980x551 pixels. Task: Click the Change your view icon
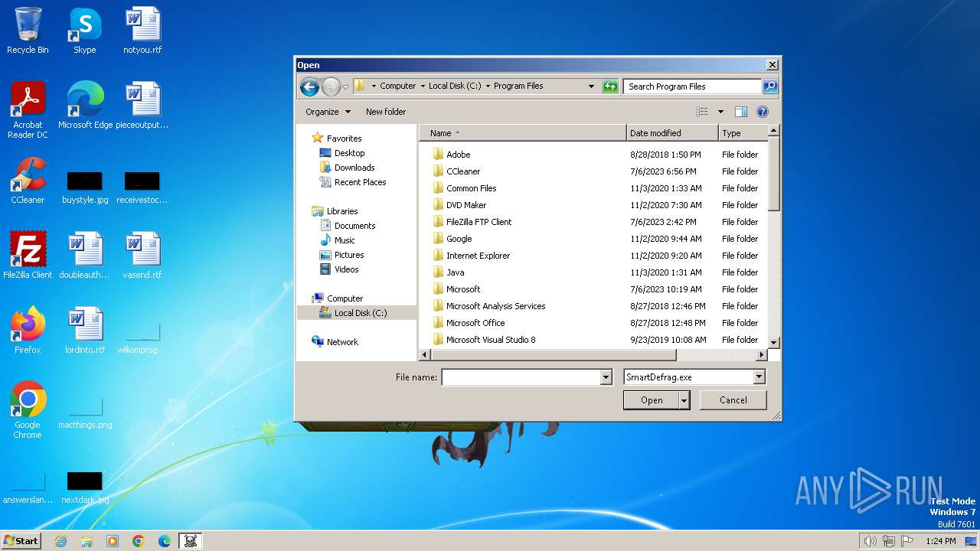pos(702,112)
